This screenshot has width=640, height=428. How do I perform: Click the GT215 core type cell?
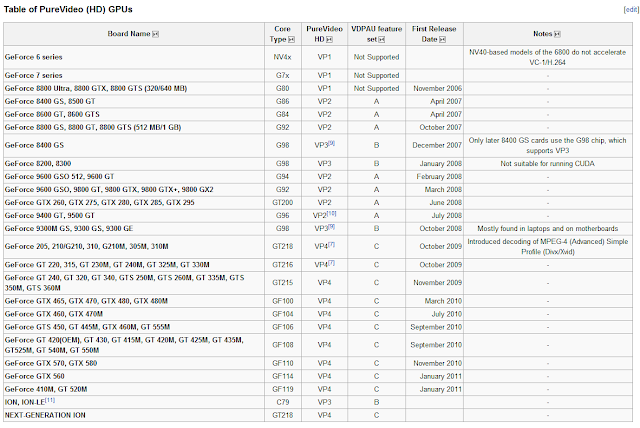[282, 283]
